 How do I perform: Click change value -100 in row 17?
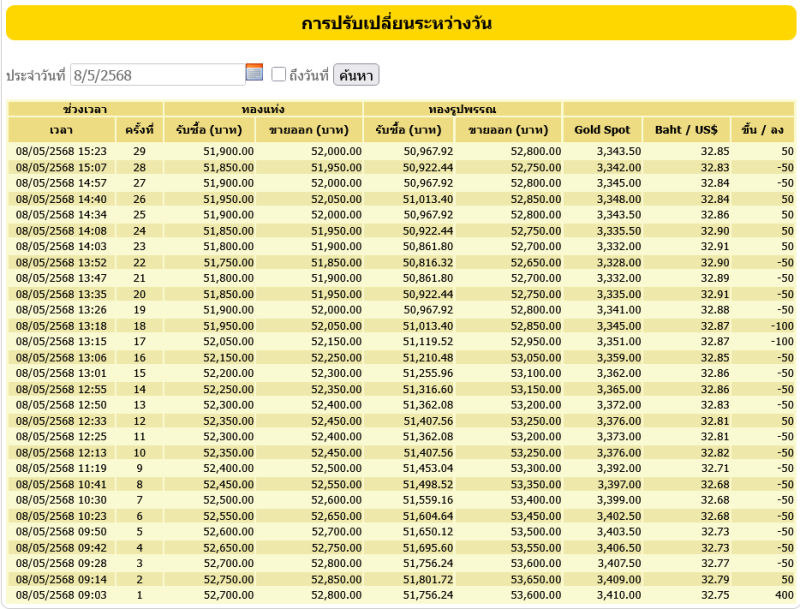pyautogui.click(x=782, y=342)
